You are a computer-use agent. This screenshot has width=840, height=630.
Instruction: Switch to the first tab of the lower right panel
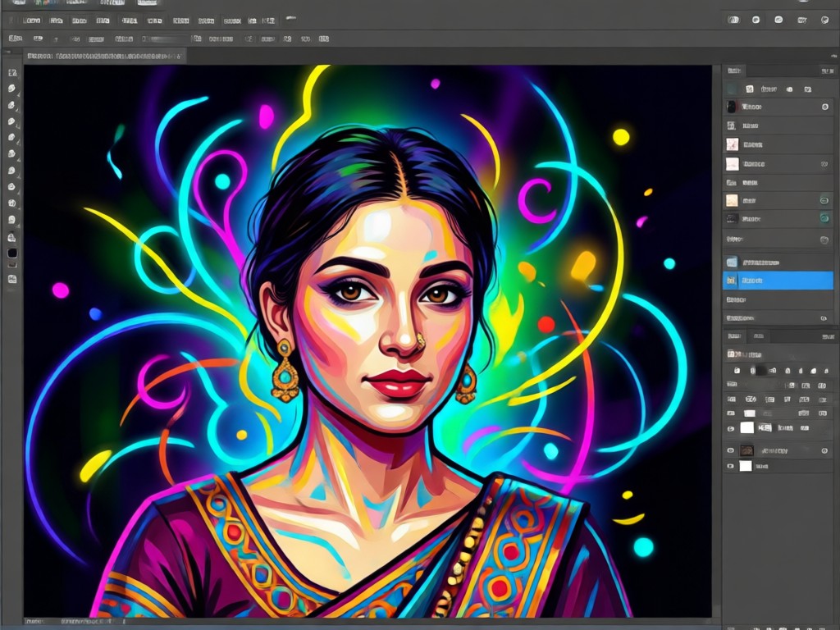734,336
